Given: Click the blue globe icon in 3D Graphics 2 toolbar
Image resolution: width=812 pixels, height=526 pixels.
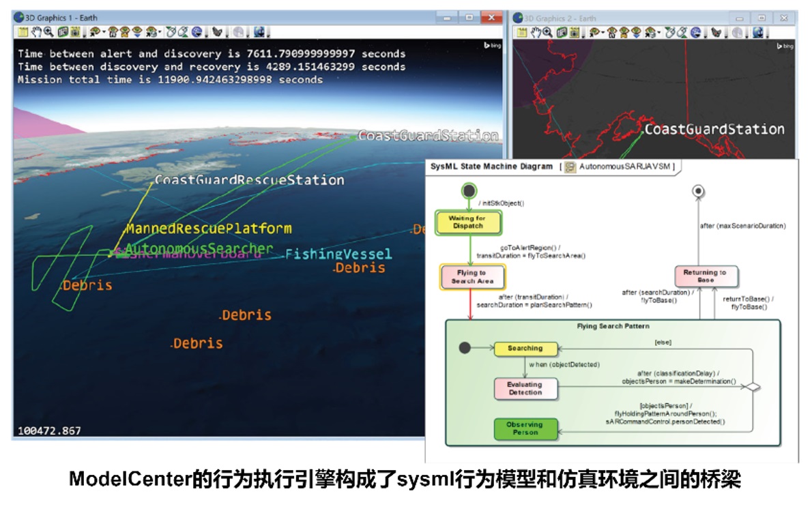Looking at the screenshot, I should (695, 33).
